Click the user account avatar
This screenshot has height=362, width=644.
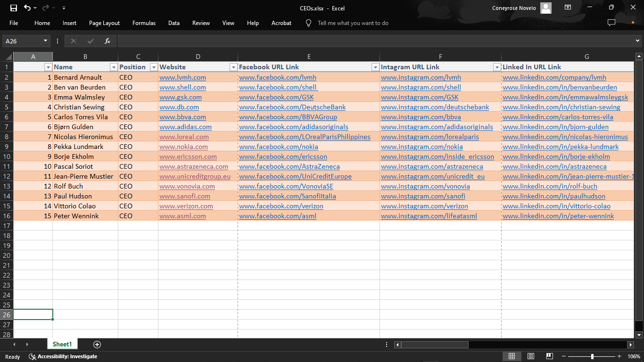coord(546,8)
